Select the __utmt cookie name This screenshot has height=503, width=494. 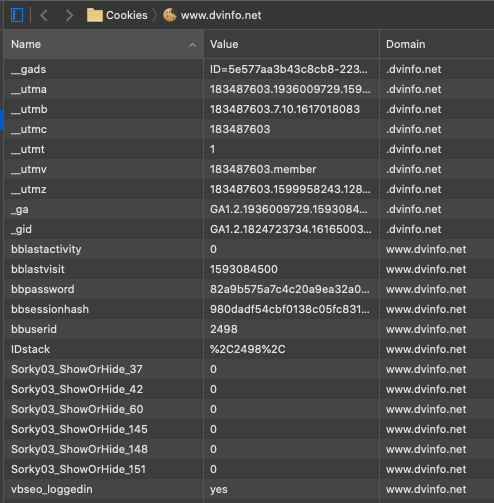click(x=28, y=149)
